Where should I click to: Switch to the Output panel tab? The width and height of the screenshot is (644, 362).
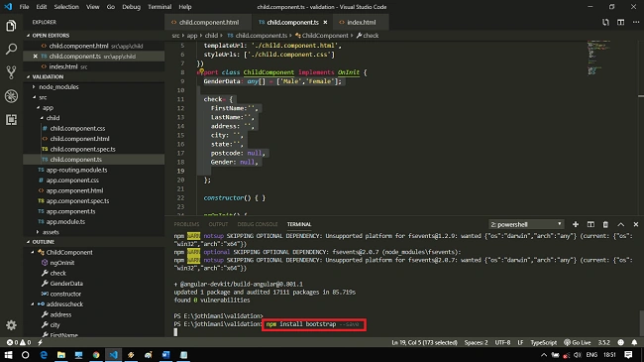(x=218, y=224)
